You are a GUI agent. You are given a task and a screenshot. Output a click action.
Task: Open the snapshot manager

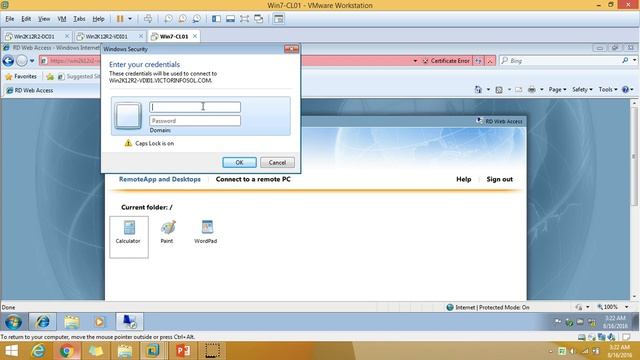(196, 19)
